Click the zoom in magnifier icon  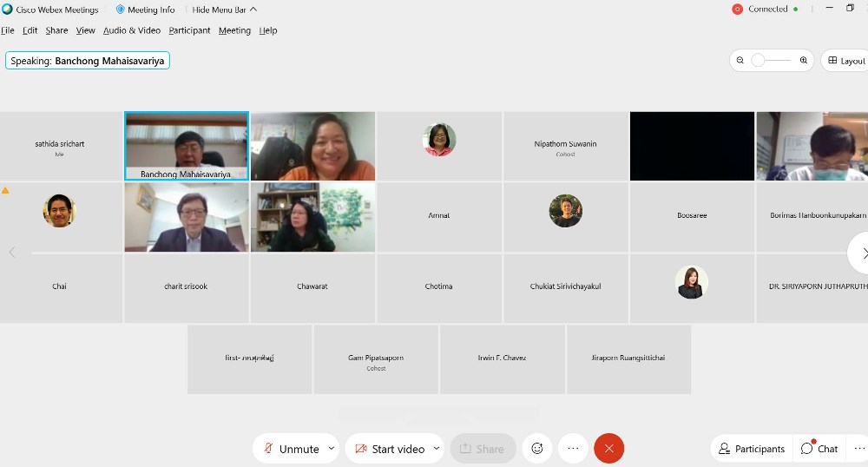click(x=804, y=61)
